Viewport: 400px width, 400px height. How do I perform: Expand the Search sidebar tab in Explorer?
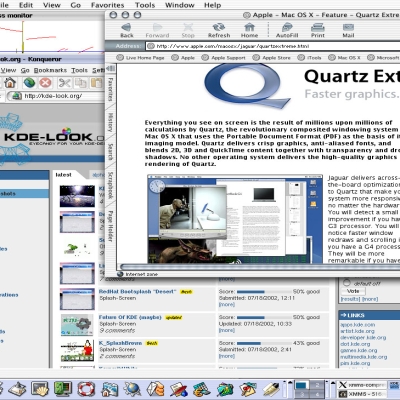[110, 152]
